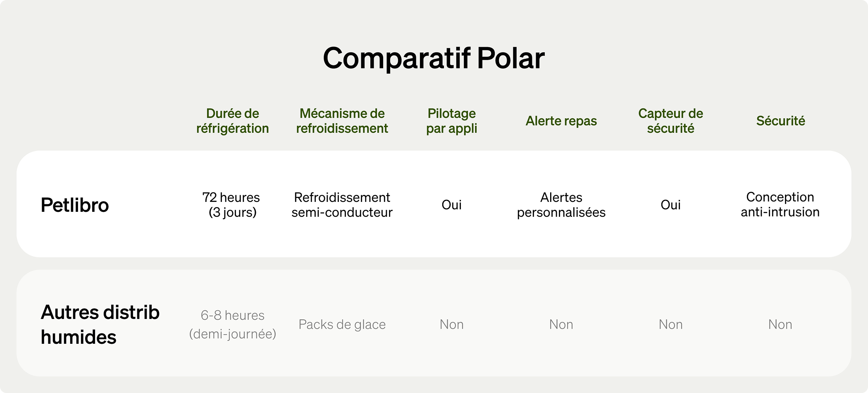Select the Conception anti-intrusion cell
Image resolution: width=868 pixels, height=393 pixels.
(x=780, y=204)
